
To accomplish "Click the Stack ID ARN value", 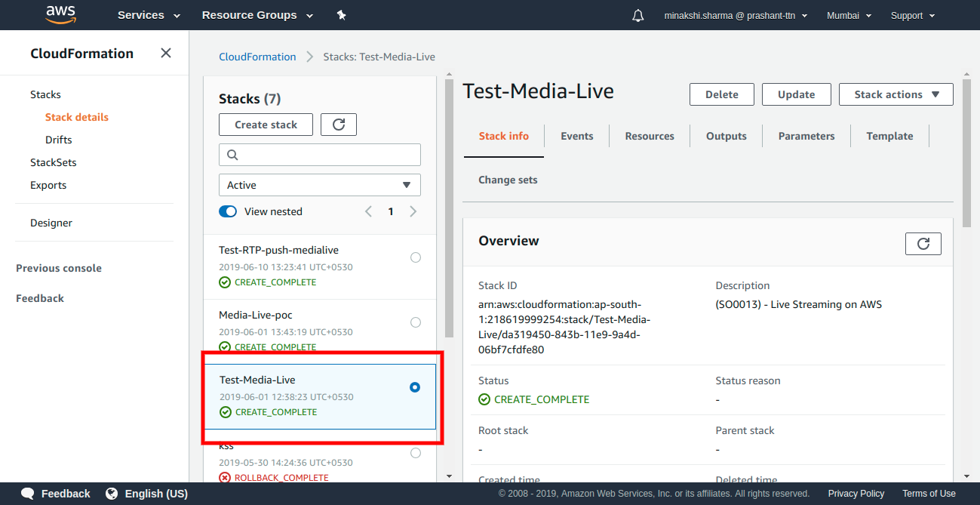I will [x=564, y=327].
